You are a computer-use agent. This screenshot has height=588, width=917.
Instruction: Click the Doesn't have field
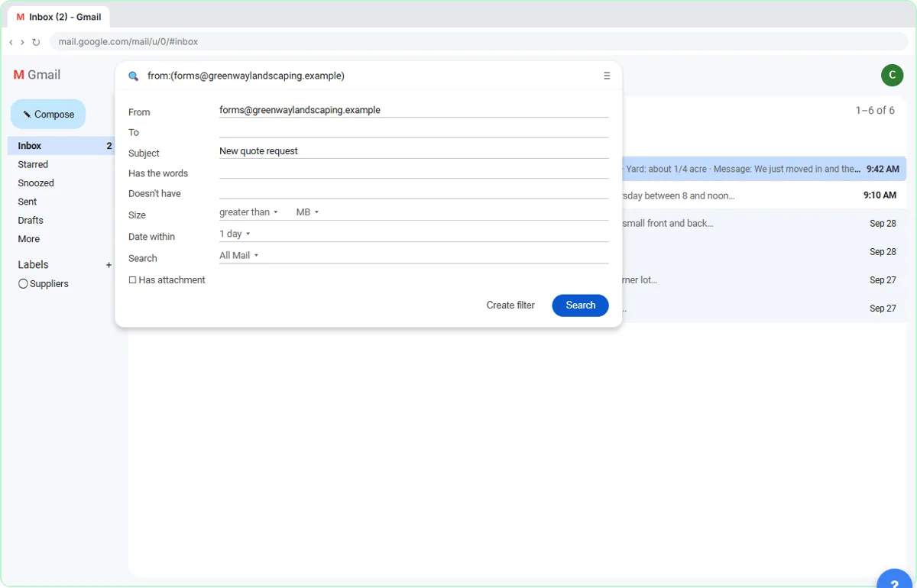click(x=413, y=192)
